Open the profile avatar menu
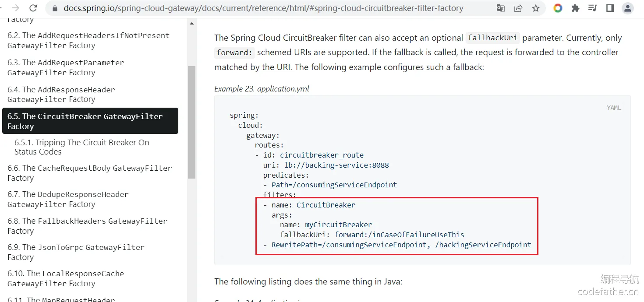Viewport: 644px width, 302px height. tap(628, 8)
